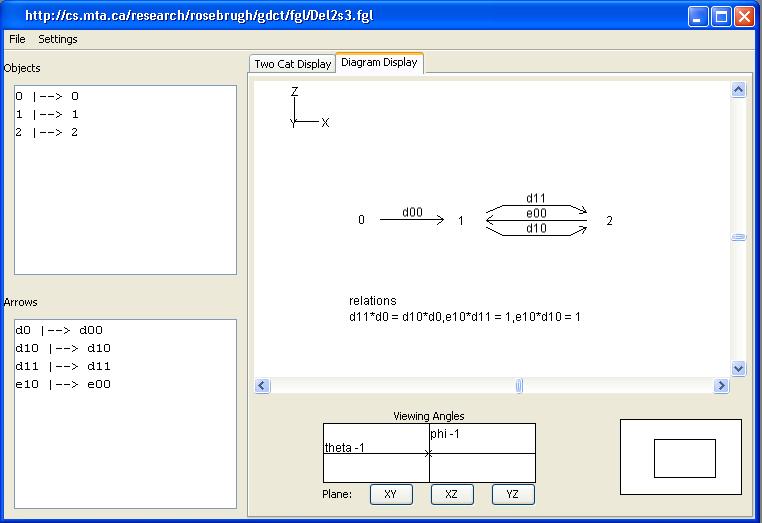Click the inner rectangle in overview panel
Image resolution: width=762 pixels, height=523 pixels.
(x=685, y=458)
